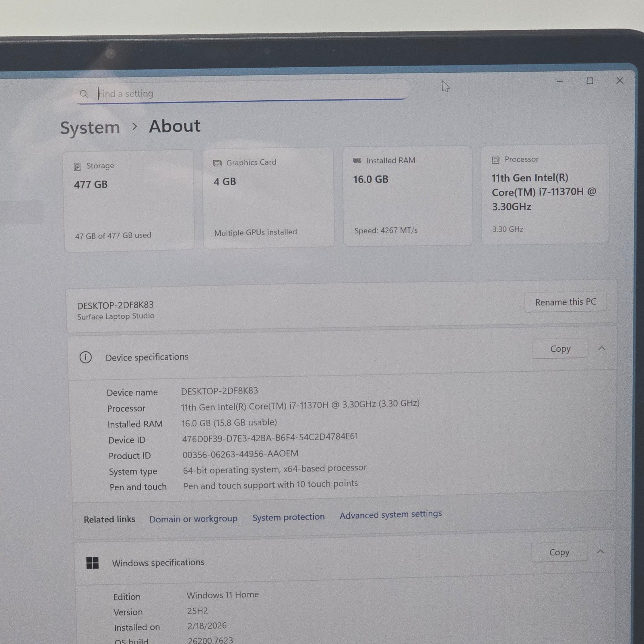This screenshot has width=644, height=644.
Task: Click the search magnifier icon
Action: 84,94
